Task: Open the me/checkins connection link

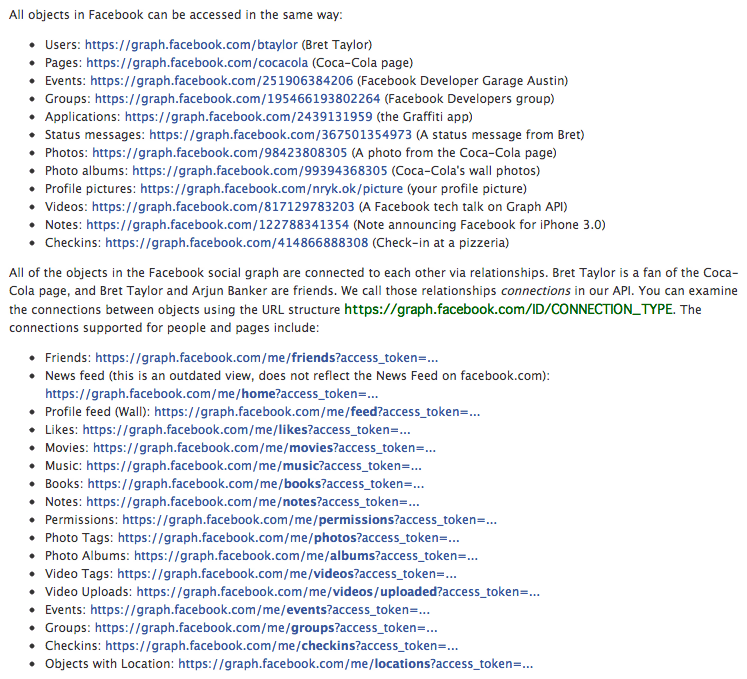Action: point(282,647)
